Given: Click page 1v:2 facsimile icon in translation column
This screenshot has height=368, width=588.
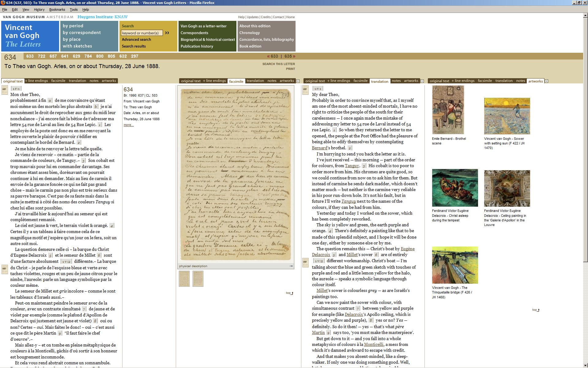Looking at the screenshot, I should [x=305, y=262].
